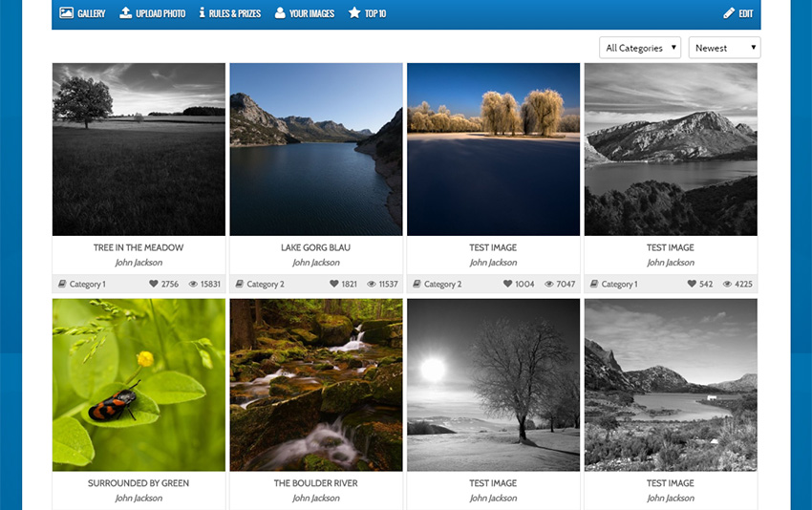Image resolution: width=812 pixels, height=510 pixels.
Task: Open the Gallery menu item
Action: click(x=82, y=13)
